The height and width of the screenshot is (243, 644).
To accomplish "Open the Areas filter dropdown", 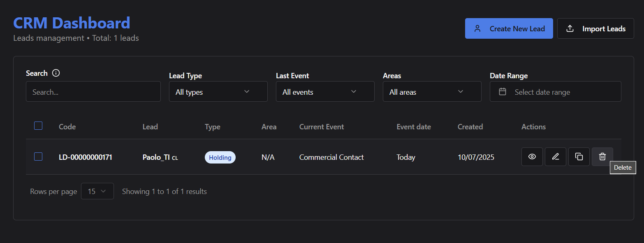I will tap(432, 92).
